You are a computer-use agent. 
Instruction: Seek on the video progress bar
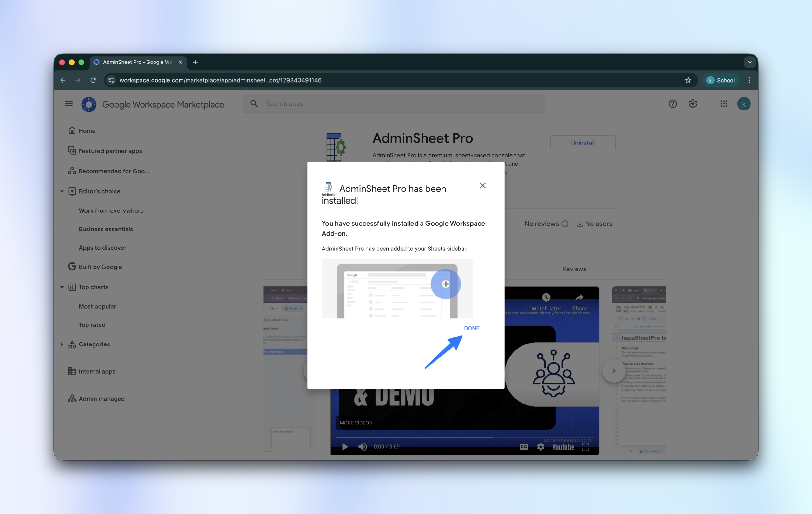(464, 437)
